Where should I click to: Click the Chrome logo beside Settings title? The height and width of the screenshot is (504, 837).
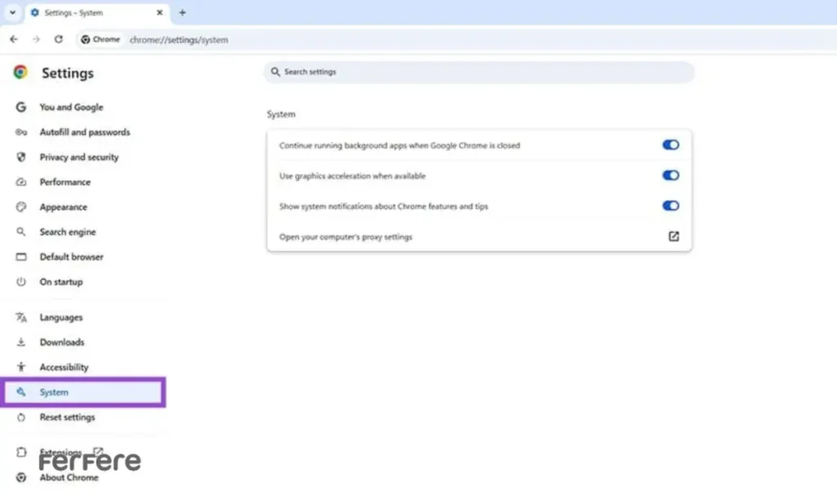click(x=20, y=73)
